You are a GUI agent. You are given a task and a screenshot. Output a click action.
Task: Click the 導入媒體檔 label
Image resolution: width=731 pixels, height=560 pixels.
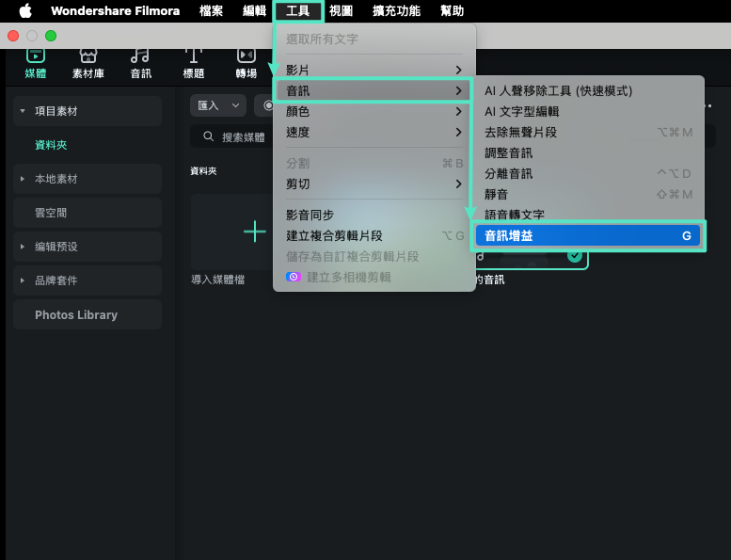click(x=217, y=280)
